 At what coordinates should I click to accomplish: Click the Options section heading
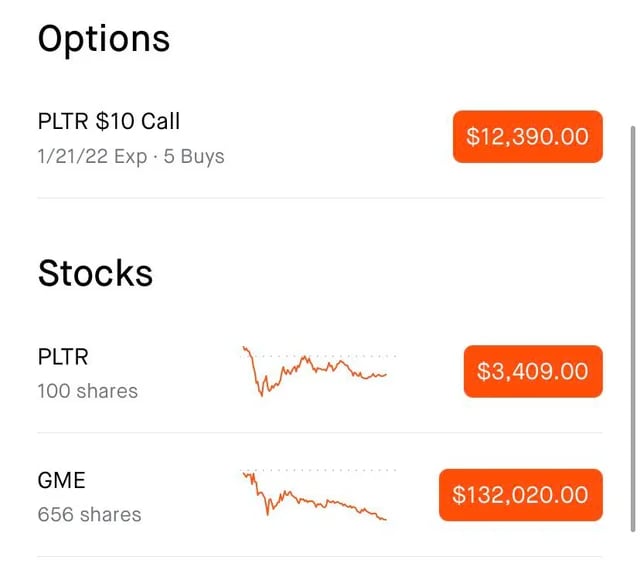point(103,39)
